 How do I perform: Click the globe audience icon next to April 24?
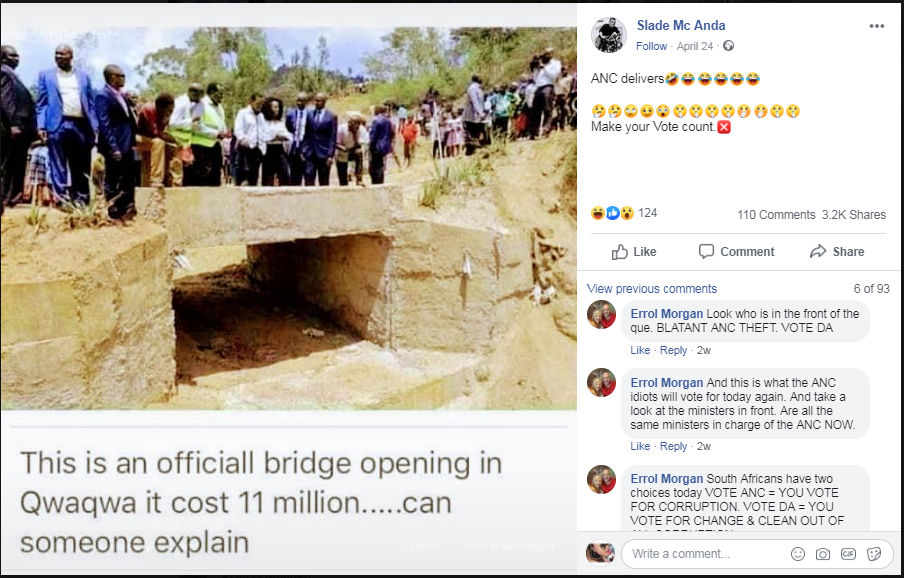click(727, 46)
